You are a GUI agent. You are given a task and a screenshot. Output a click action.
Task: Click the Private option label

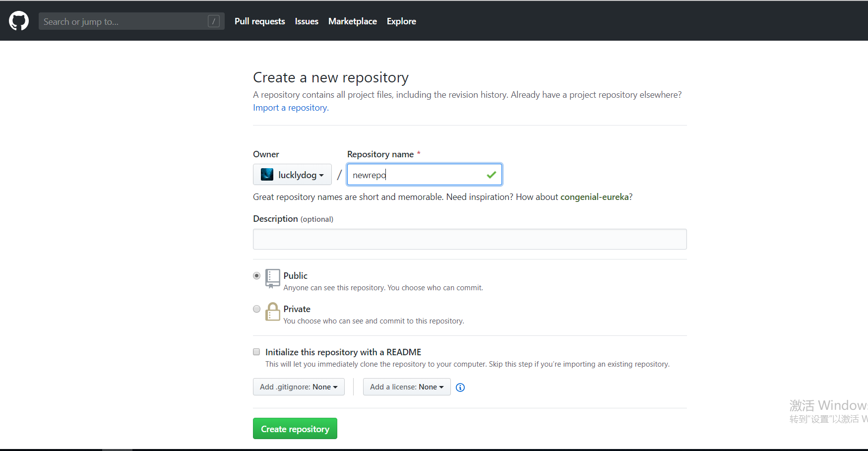click(x=297, y=309)
